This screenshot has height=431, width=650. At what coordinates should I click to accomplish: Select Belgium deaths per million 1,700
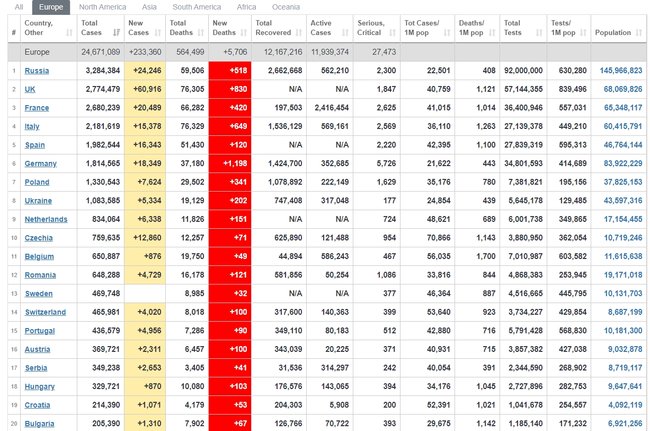(477, 257)
